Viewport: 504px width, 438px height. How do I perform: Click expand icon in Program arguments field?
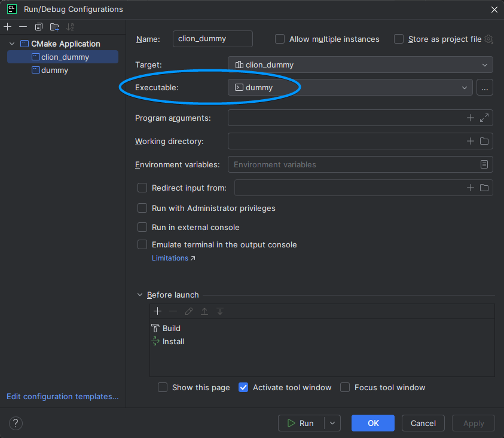(484, 118)
